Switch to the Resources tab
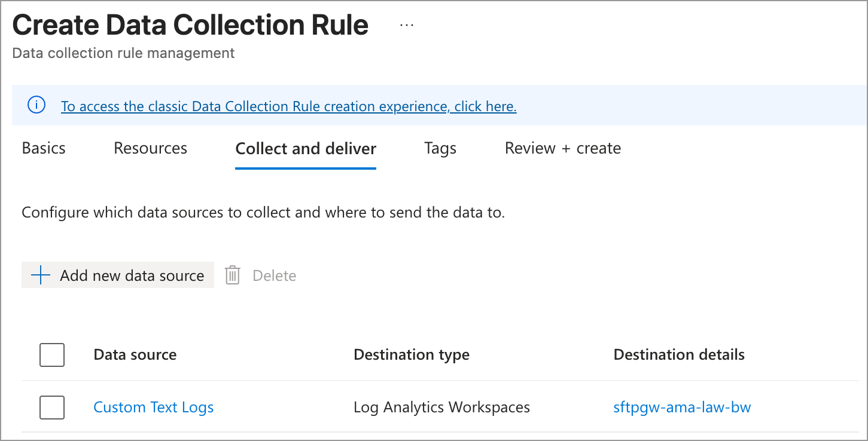Image resolution: width=868 pixels, height=441 pixels. (x=151, y=148)
